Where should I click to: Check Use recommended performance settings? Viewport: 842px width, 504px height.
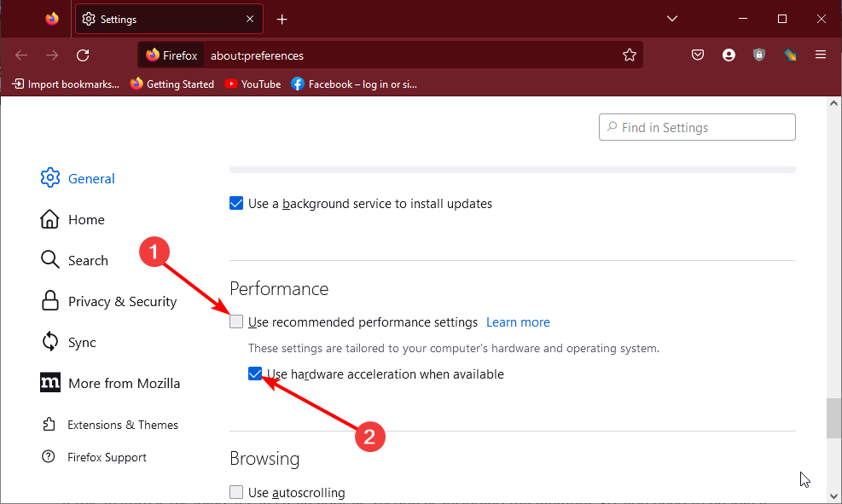coord(236,322)
